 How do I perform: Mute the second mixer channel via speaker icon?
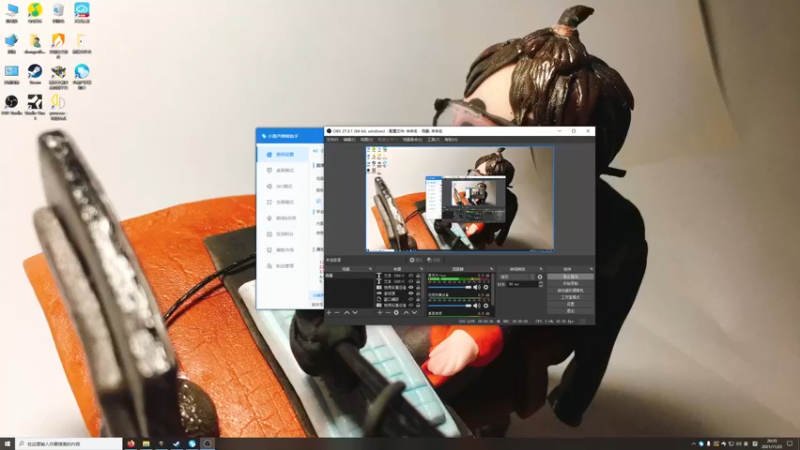tap(476, 306)
